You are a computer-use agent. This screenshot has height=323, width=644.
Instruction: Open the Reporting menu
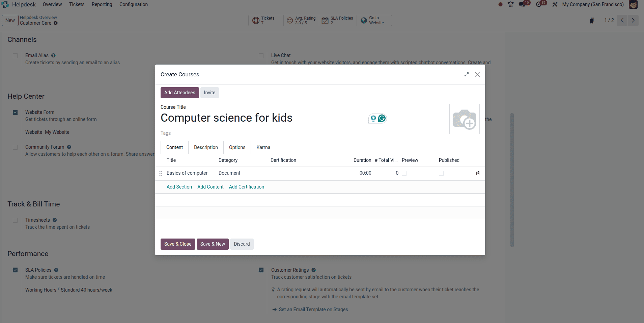[102, 4]
